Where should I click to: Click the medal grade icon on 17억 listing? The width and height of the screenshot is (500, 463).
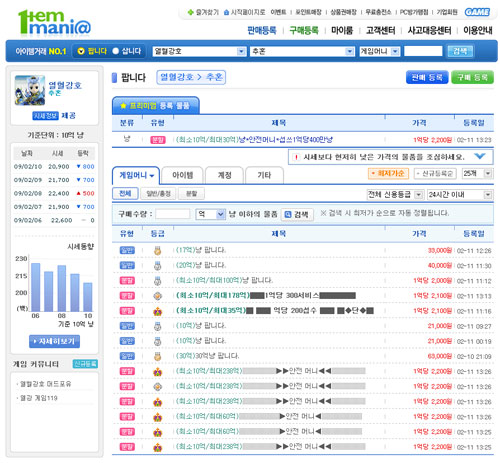point(157,250)
